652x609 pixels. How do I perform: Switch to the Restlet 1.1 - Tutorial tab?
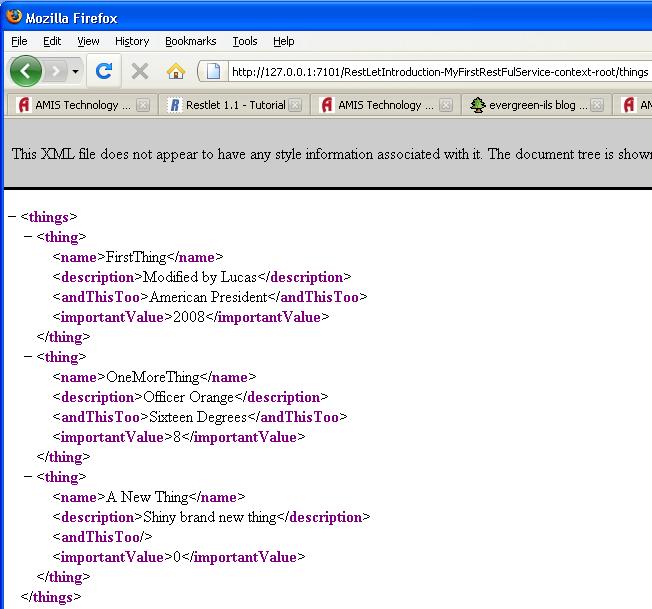point(226,105)
